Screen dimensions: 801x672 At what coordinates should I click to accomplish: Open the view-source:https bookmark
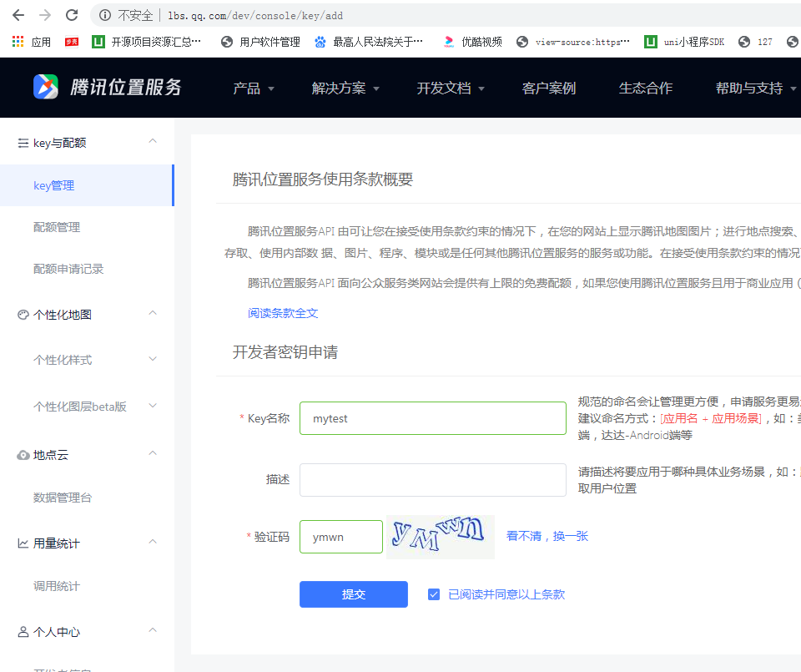(x=573, y=42)
